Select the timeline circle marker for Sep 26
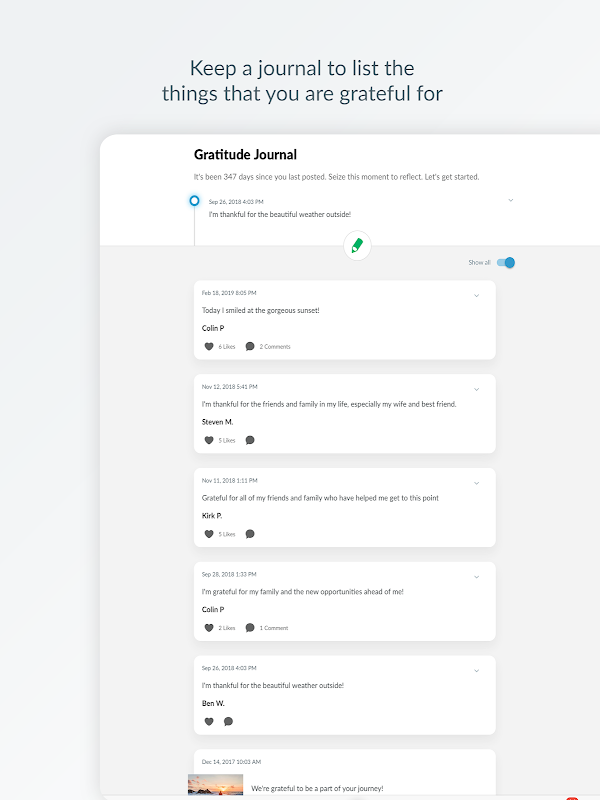This screenshot has height=800, width=600. coord(194,201)
